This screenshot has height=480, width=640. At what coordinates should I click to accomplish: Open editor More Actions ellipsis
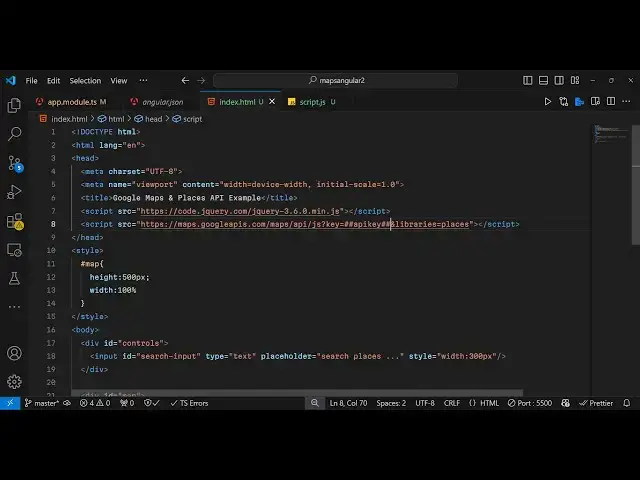tap(626, 101)
